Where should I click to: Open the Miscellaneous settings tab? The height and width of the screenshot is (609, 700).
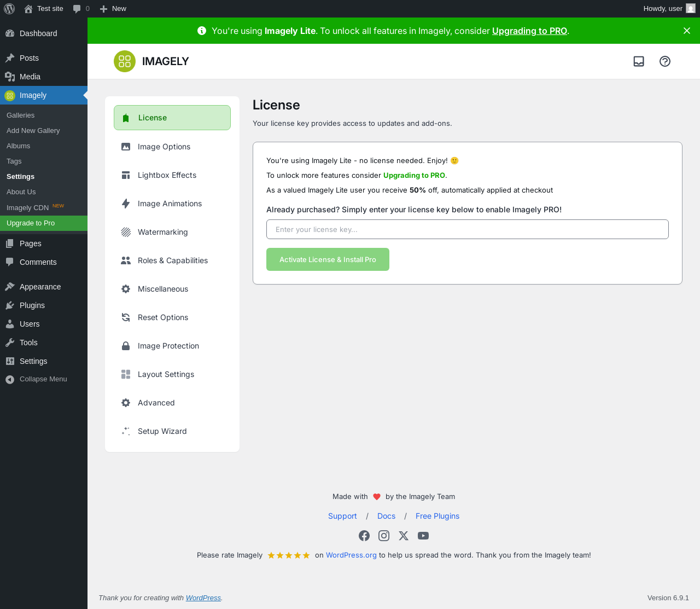pos(172,289)
